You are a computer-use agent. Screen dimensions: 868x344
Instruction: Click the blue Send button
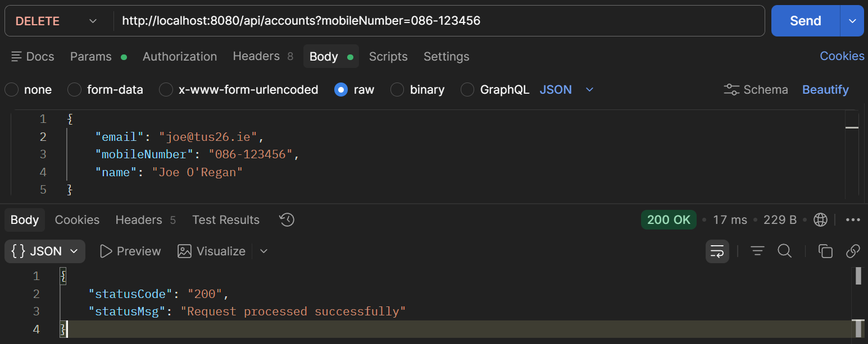(806, 21)
